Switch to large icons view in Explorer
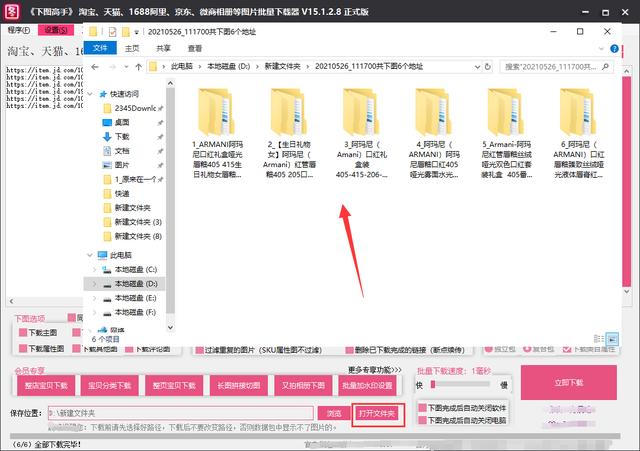 [612, 339]
